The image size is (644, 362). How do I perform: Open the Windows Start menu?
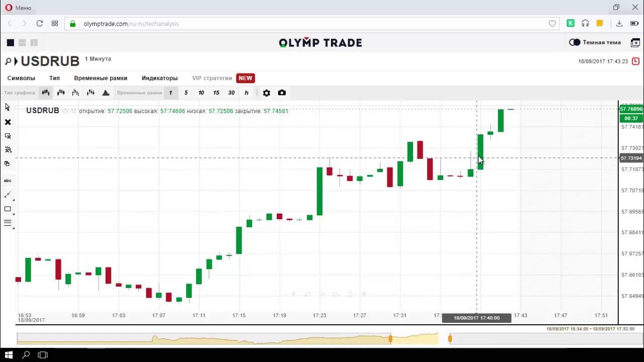(x=9, y=355)
